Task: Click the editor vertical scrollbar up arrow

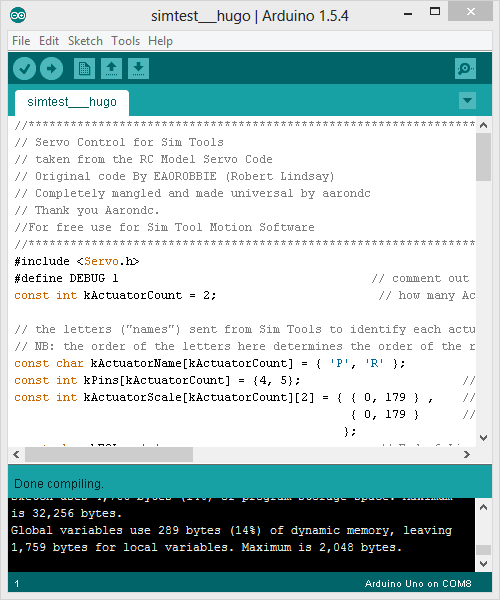Action: coord(484,125)
